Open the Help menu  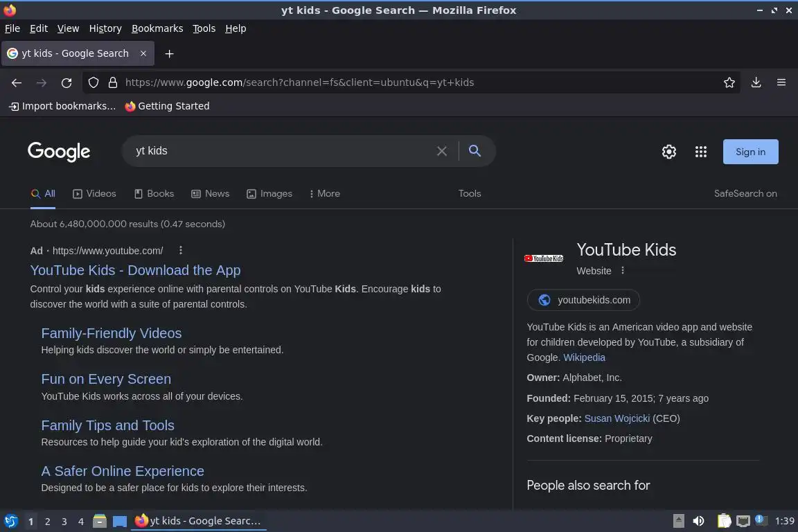(x=236, y=28)
